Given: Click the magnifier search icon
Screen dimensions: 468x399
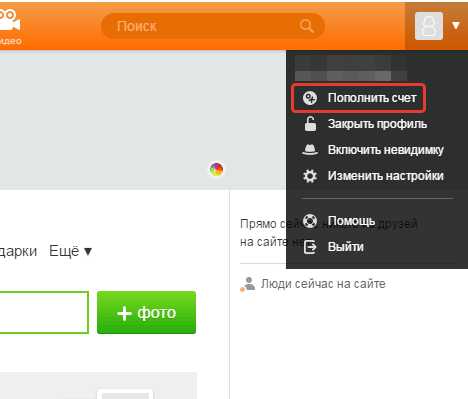Looking at the screenshot, I should pyautogui.click(x=306, y=26).
